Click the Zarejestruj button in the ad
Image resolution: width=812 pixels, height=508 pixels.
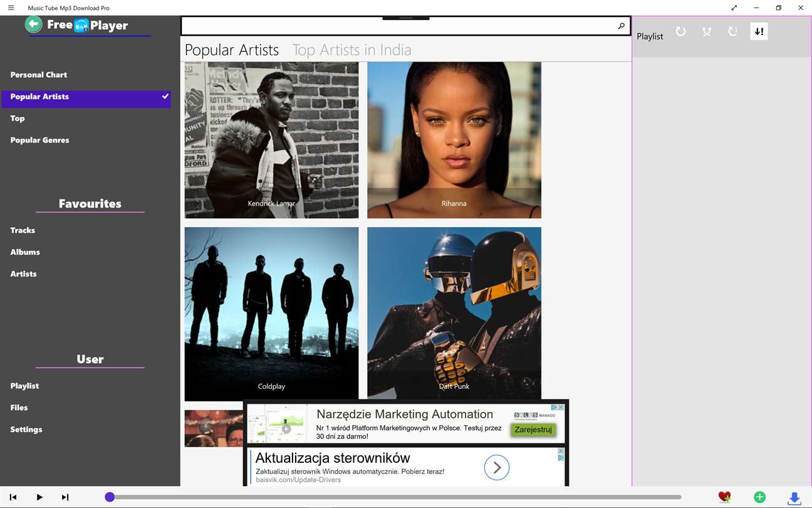pyautogui.click(x=533, y=430)
